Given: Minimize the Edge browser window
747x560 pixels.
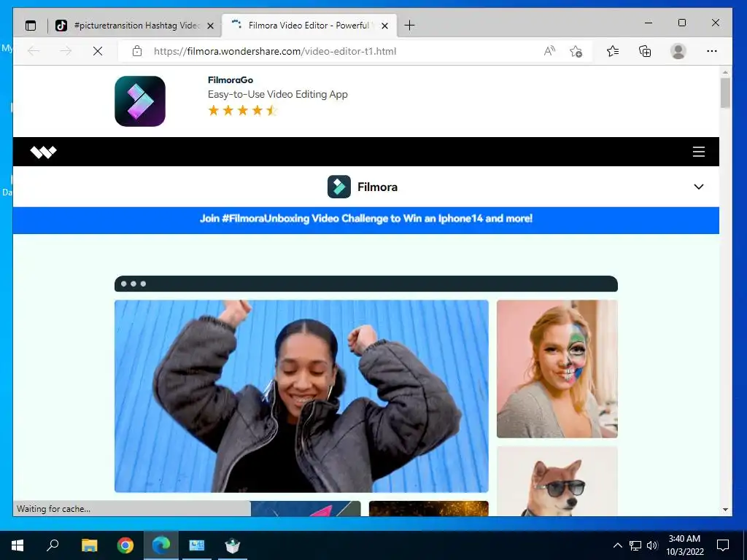Looking at the screenshot, I should tap(649, 23).
